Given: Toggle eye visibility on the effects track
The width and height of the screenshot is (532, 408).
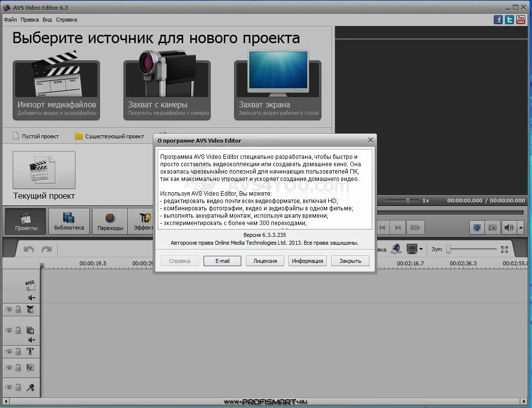Looking at the screenshot, I should pyautogui.click(x=9, y=309).
